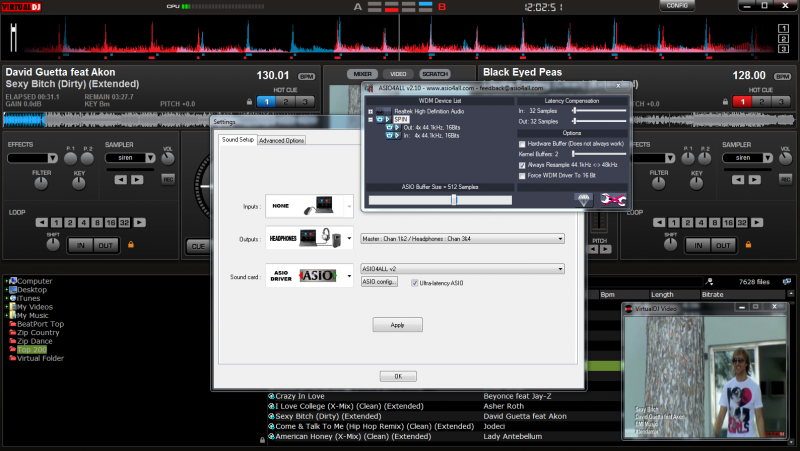Click right deck loop lock icon

pos(748,244)
